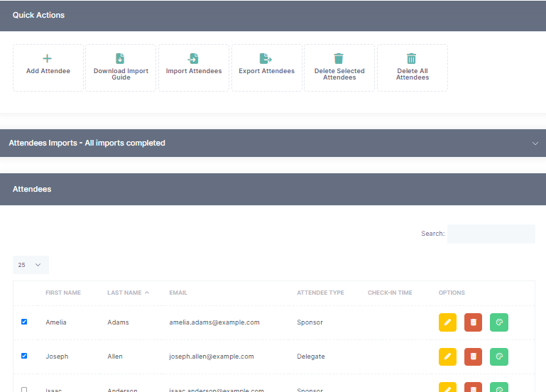Click the Add Attendee plus icon
Viewport: 546px width, 392px height.
pyautogui.click(x=48, y=59)
